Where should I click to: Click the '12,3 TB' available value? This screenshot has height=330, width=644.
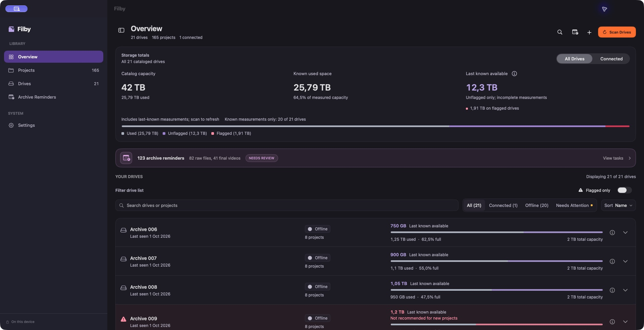tap(482, 88)
